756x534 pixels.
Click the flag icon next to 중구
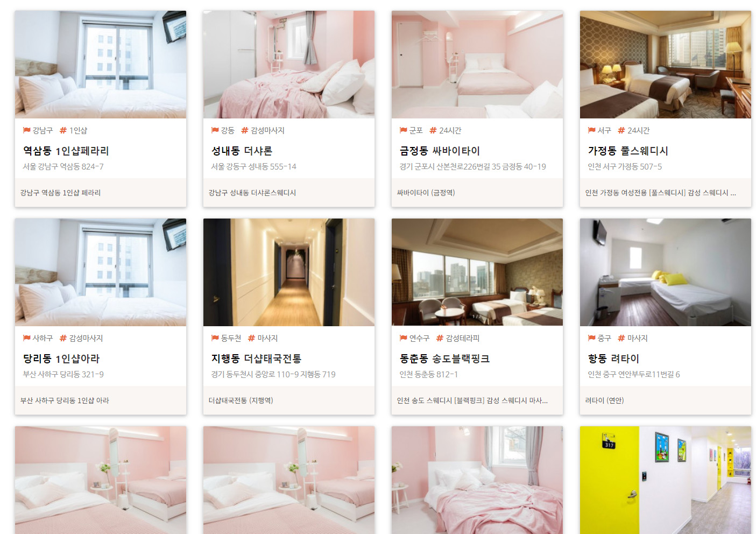pyautogui.click(x=591, y=338)
